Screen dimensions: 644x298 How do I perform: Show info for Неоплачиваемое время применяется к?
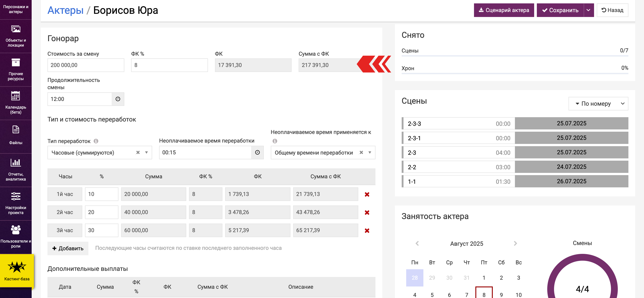[275, 141]
